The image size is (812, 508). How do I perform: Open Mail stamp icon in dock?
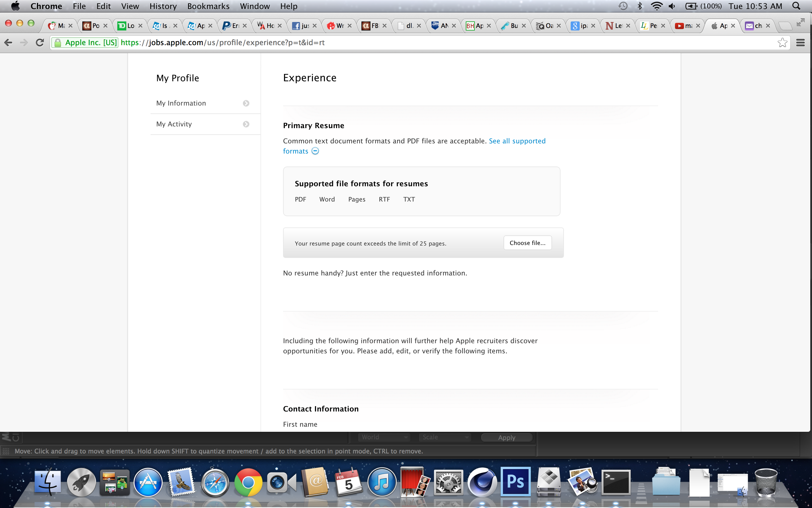[181, 482]
